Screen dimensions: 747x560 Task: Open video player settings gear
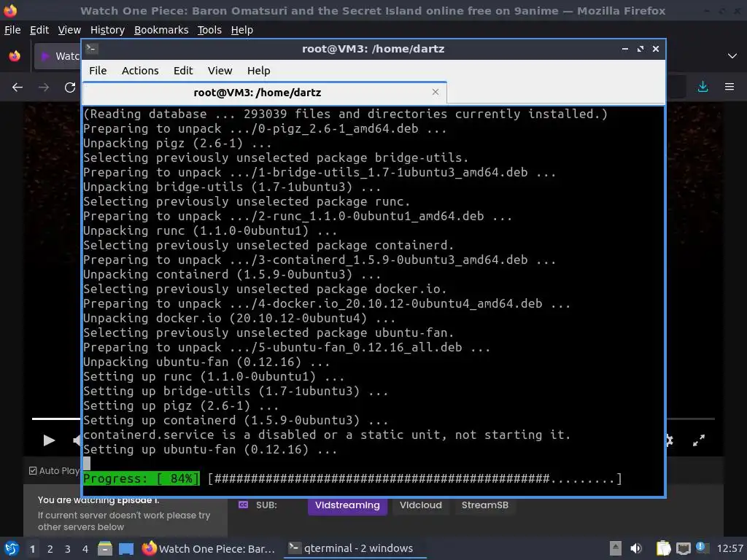(670, 440)
